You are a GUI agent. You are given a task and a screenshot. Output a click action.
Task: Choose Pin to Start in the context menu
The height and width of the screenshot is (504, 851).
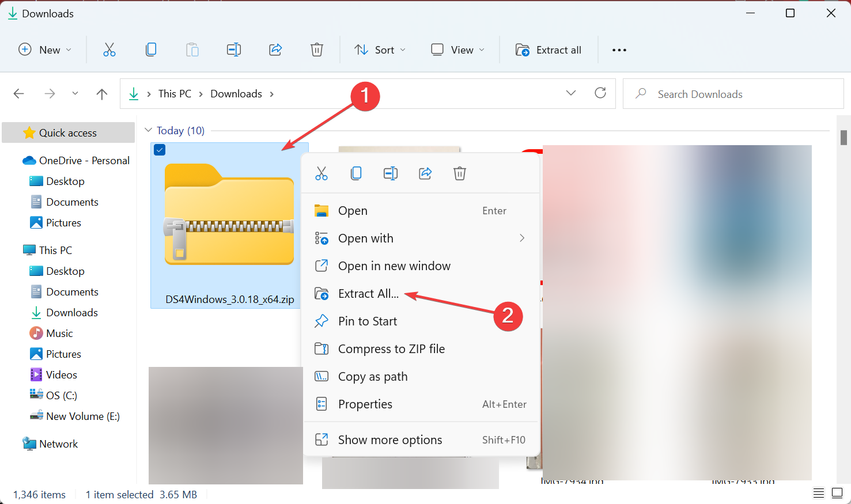367,321
